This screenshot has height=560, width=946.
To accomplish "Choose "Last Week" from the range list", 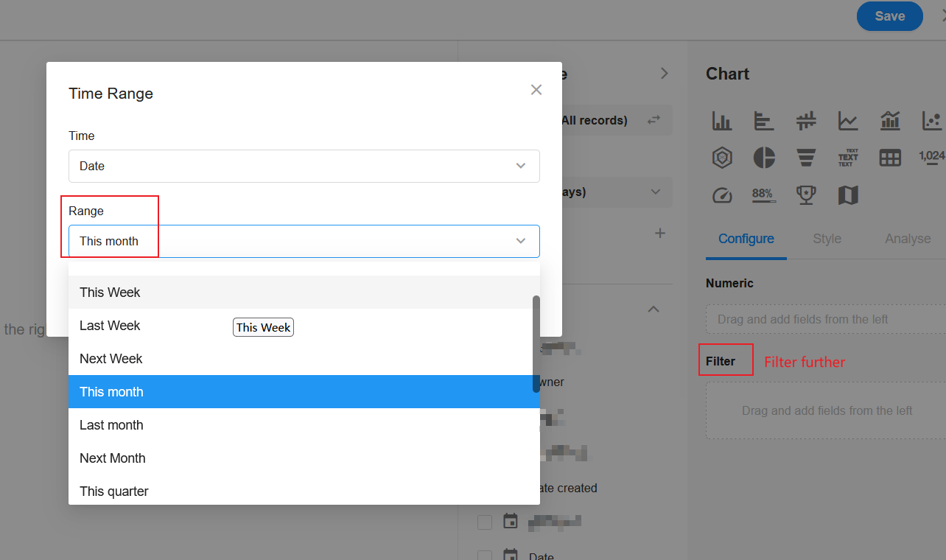I will [x=111, y=326].
